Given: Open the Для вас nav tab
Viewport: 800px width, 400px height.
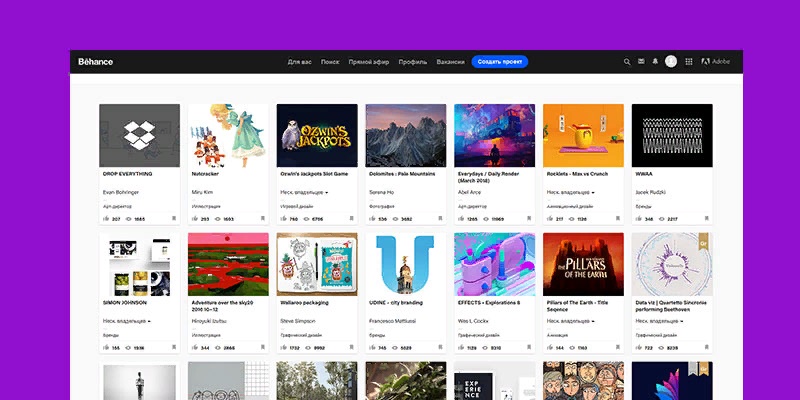Looking at the screenshot, I should (x=299, y=62).
